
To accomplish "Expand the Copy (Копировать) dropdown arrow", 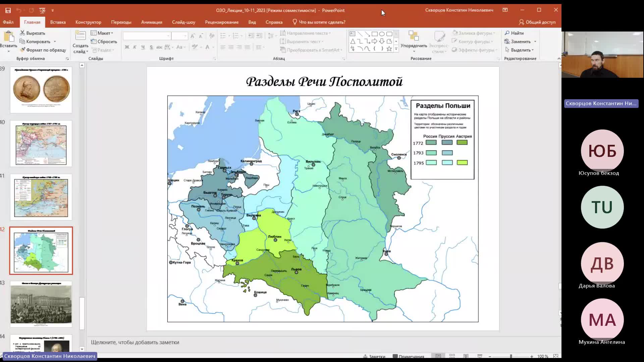I will coord(55,42).
